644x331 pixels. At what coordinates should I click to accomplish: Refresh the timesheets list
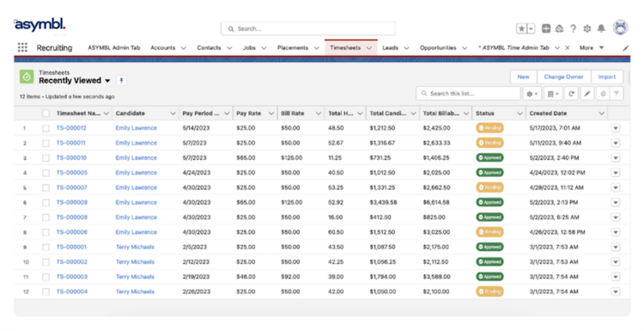[571, 94]
